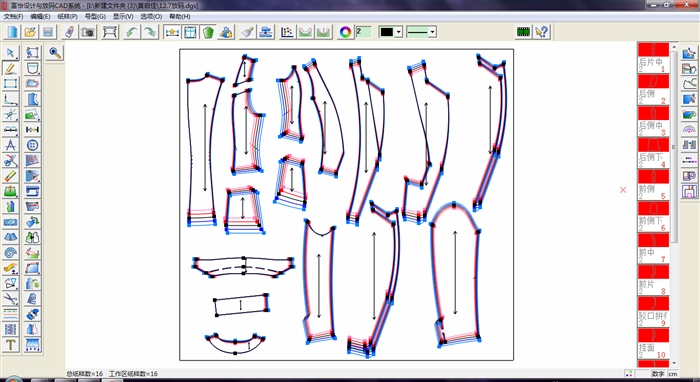Click the undo arrow button
Screen dimensions: 700x382
[132, 32]
